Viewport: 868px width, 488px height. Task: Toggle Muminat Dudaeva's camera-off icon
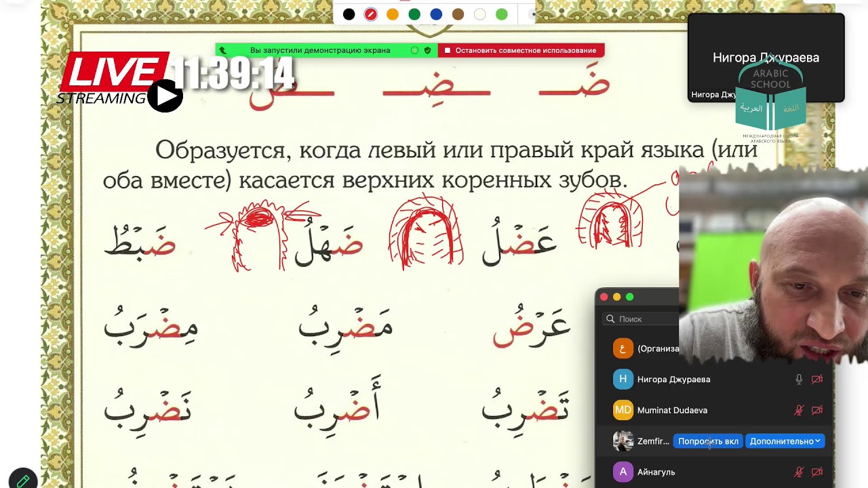click(x=817, y=410)
